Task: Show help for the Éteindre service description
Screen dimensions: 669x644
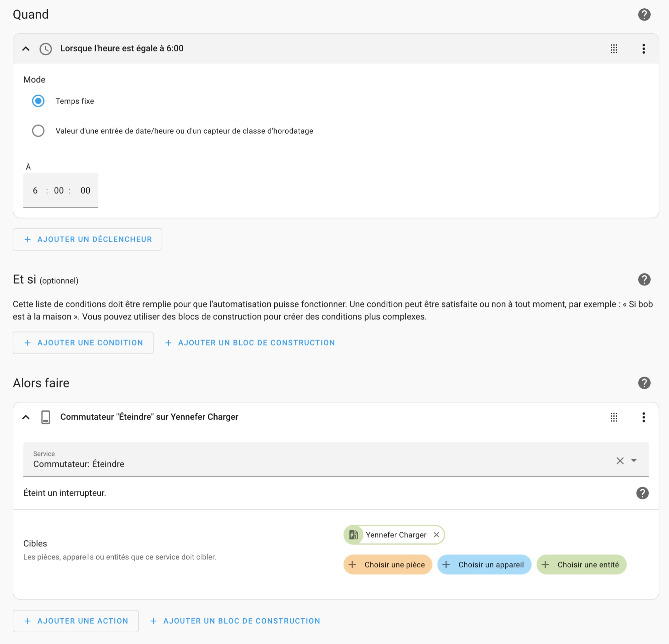Action: pyautogui.click(x=642, y=493)
